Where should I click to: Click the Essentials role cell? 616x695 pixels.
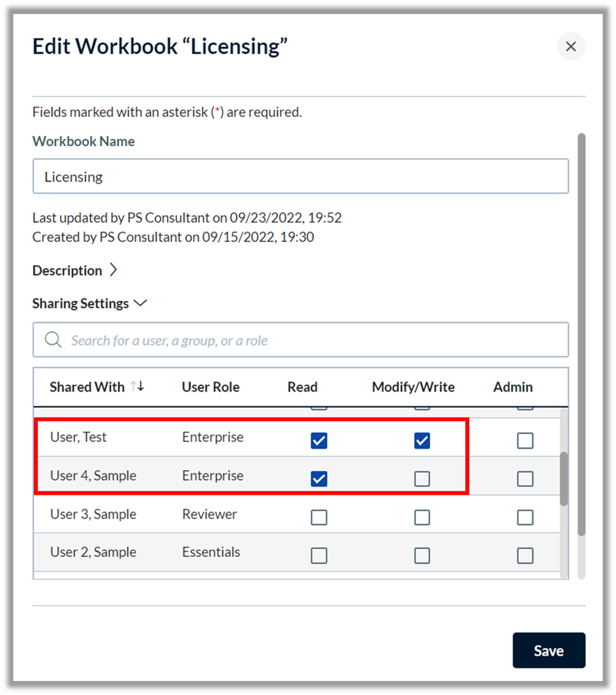211,552
